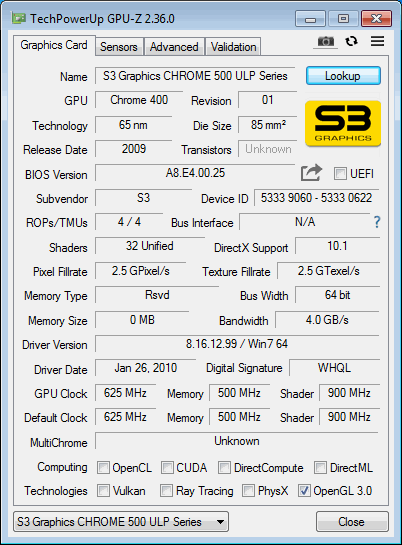402x545 pixels.
Task: Click the Pixel Fillrate value 2.5 GPixel/s
Action: point(140,271)
